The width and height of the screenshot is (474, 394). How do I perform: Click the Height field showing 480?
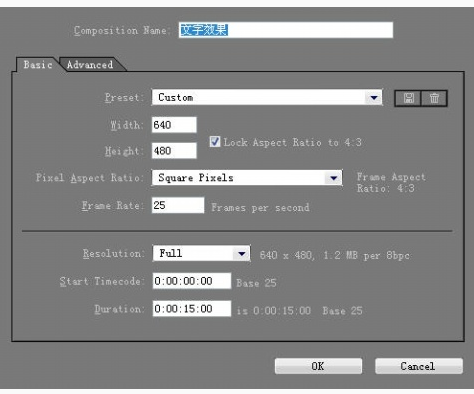pos(174,151)
